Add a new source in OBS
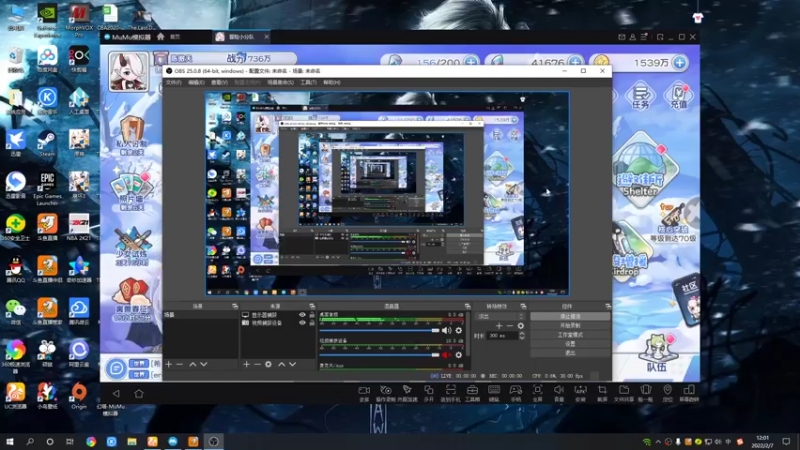800x450 pixels. click(x=246, y=364)
